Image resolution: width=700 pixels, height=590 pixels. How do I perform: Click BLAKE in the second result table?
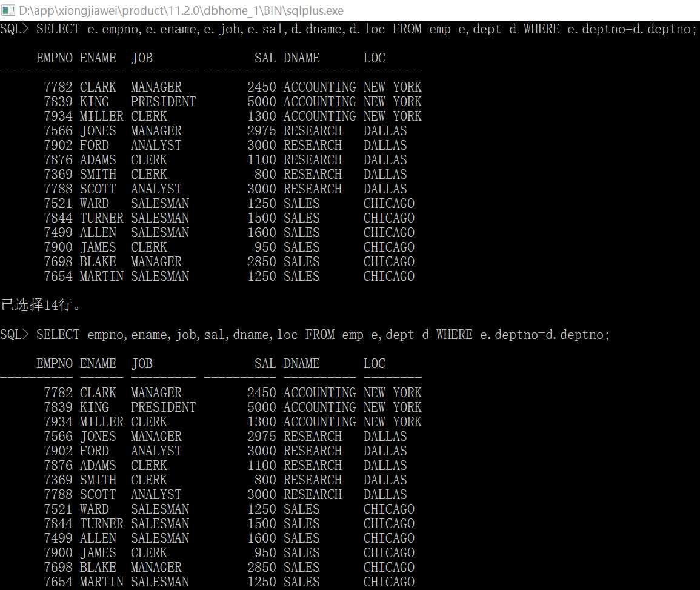(x=98, y=567)
